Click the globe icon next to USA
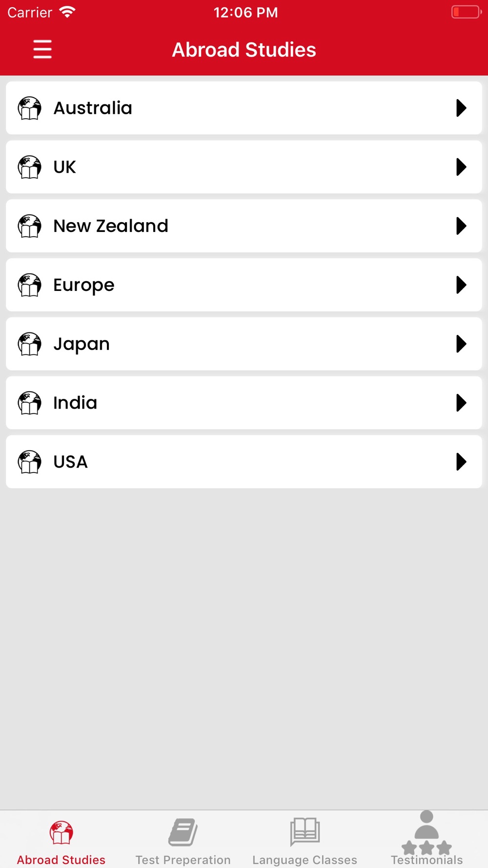 30,462
